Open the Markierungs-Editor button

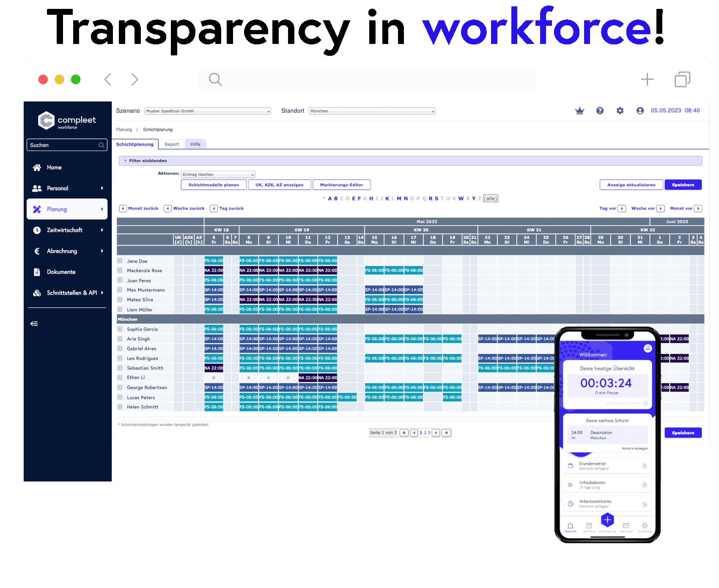(x=342, y=185)
